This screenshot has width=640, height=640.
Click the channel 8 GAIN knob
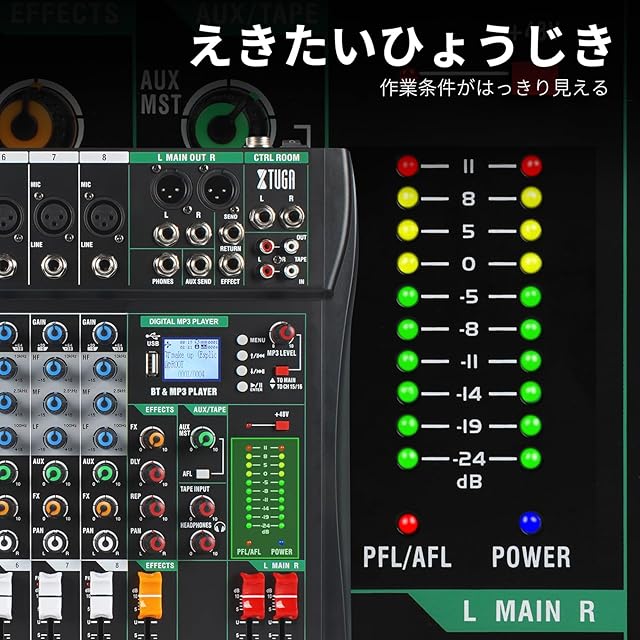(105, 333)
